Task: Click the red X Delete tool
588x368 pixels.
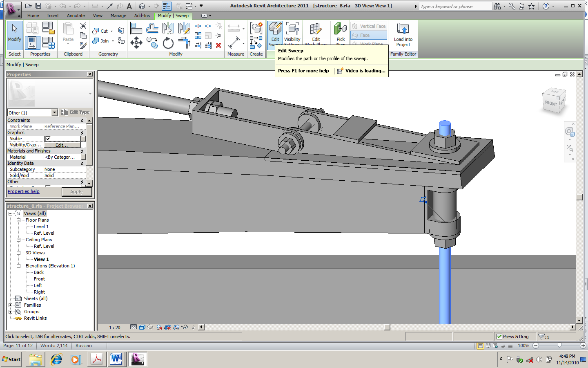Action: click(218, 45)
